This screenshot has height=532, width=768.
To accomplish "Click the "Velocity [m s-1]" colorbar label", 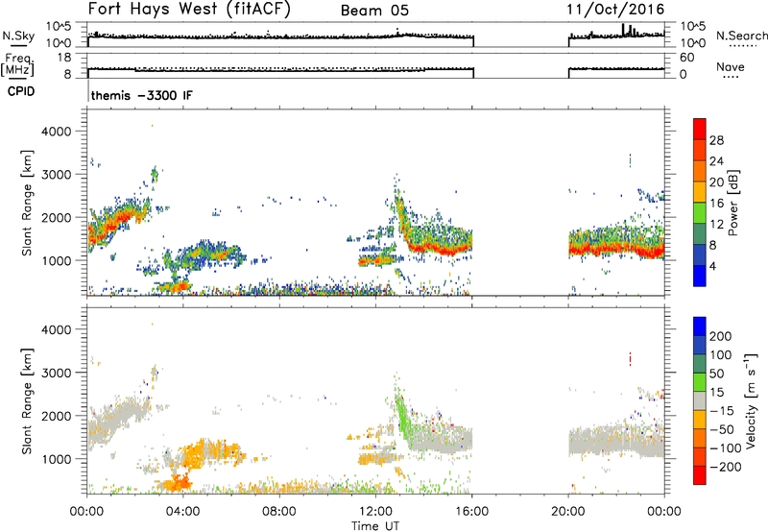I will (751, 400).
